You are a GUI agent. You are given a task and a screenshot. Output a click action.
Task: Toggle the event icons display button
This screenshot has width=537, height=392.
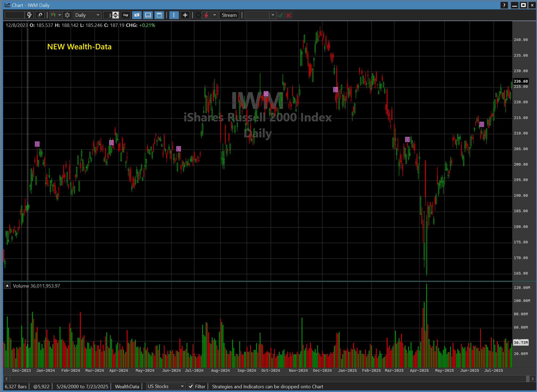coord(137,15)
